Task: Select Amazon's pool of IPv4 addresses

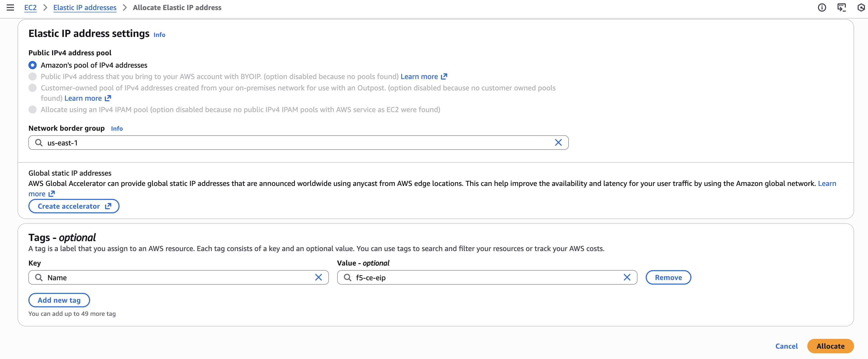Action: [x=32, y=65]
